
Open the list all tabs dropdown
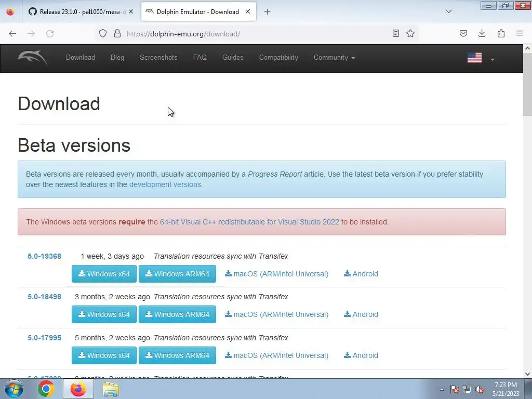(449, 11)
